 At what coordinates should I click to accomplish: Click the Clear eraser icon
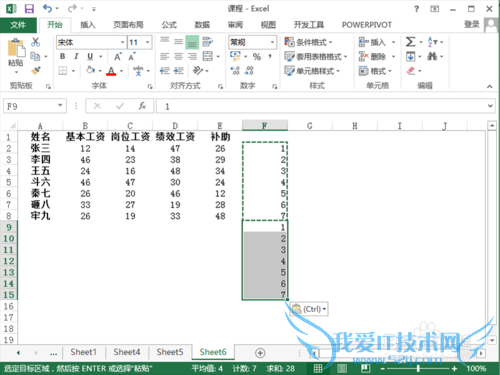[x=411, y=71]
